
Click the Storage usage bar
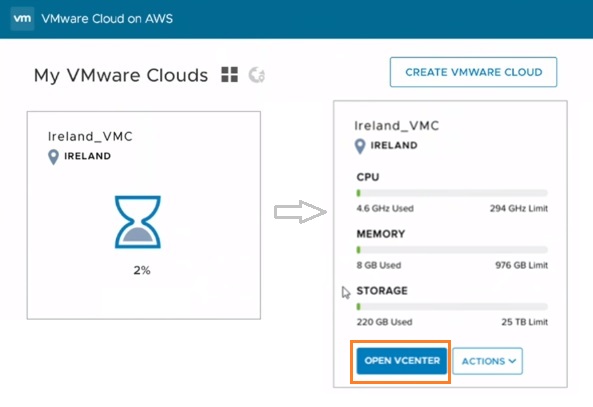click(x=452, y=307)
